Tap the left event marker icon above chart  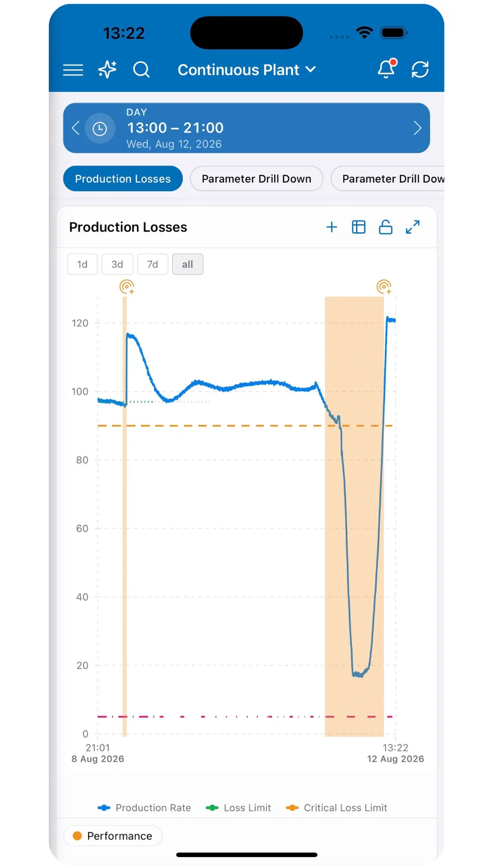click(127, 287)
